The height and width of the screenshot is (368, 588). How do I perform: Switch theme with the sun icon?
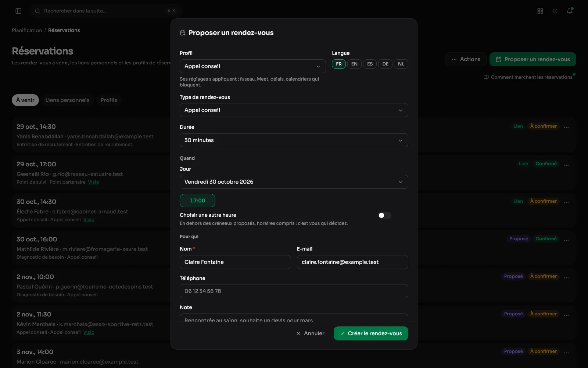point(555,11)
